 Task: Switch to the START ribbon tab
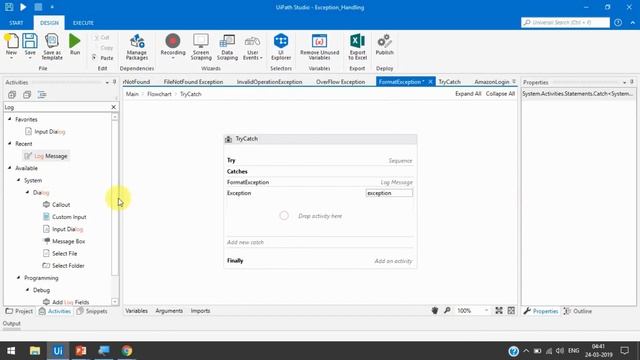[x=16, y=23]
